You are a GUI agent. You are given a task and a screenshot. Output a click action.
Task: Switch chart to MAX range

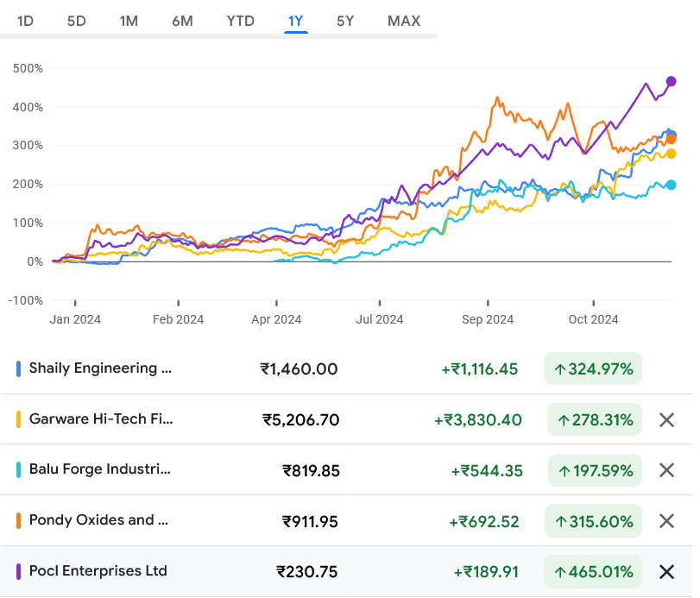(x=404, y=21)
